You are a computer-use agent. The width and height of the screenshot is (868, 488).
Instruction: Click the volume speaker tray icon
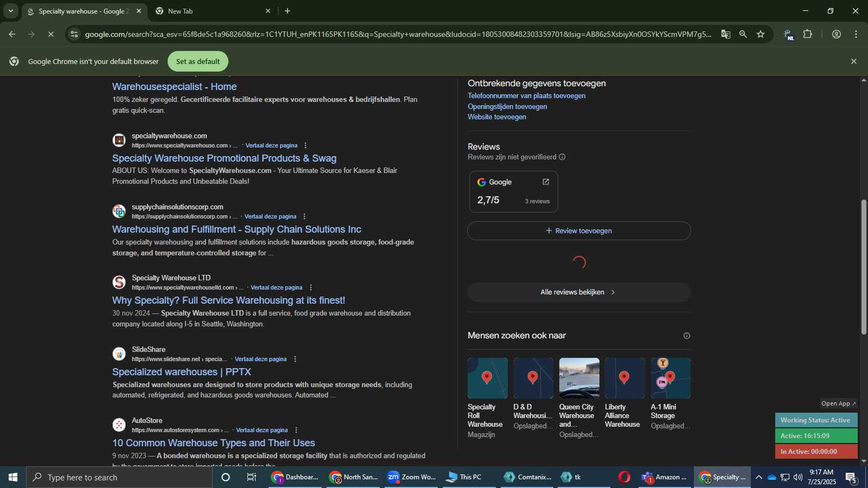[797, 477]
